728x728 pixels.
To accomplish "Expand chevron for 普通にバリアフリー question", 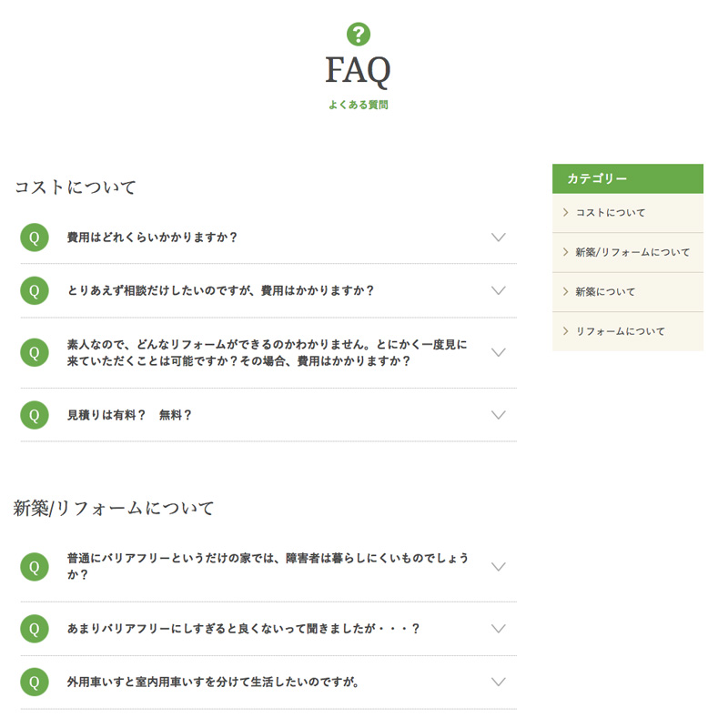I will click(498, 567).
